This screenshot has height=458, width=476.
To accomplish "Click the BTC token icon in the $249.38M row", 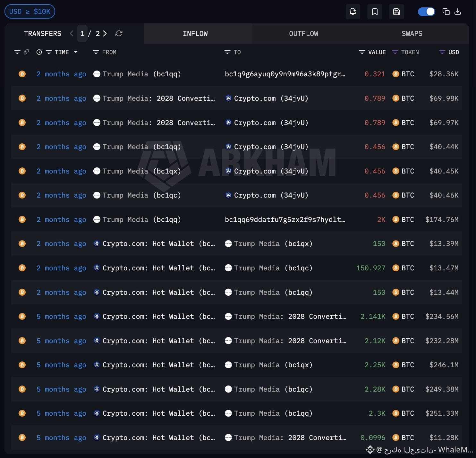I will [x=396, y=389].
